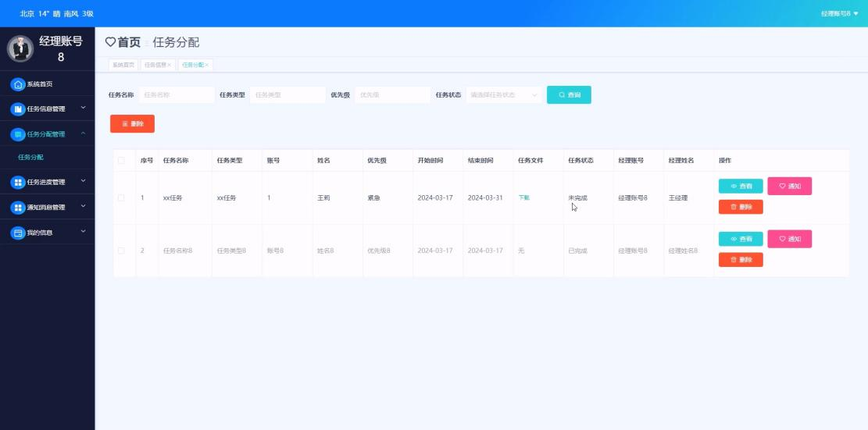Click the 未完成 status cell
Image resolution: width=868 pixels, height=430 pixels.
click(578, 198)
